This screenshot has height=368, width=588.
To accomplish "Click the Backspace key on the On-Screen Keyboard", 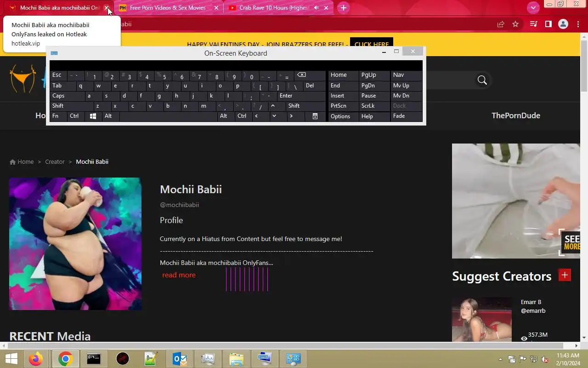I will pyautogui.click(x=310, y=75).
